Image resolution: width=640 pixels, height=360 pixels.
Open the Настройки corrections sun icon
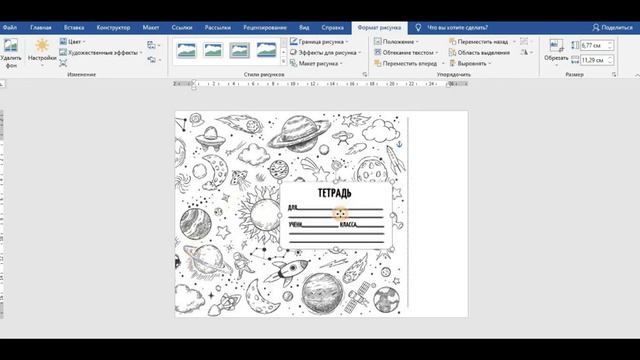click(42, 45)
